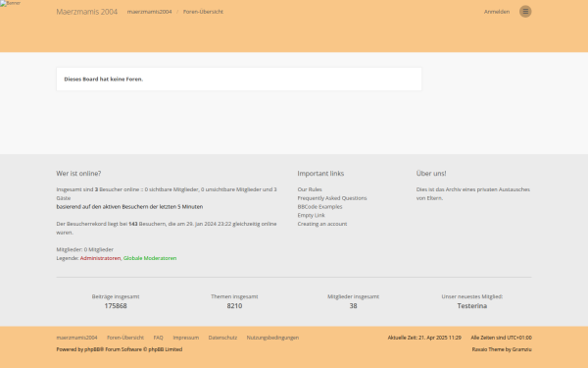Click the Important links heading
Viewport: 588px width, 368px height.
320,174
